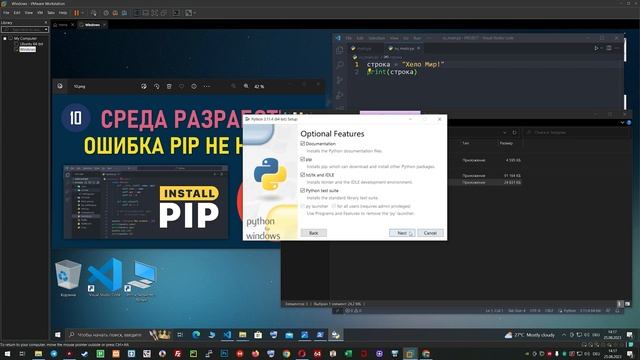Toggle the for all users checkbox
Viewport: 640px width, 360px height.
point(334,206)
